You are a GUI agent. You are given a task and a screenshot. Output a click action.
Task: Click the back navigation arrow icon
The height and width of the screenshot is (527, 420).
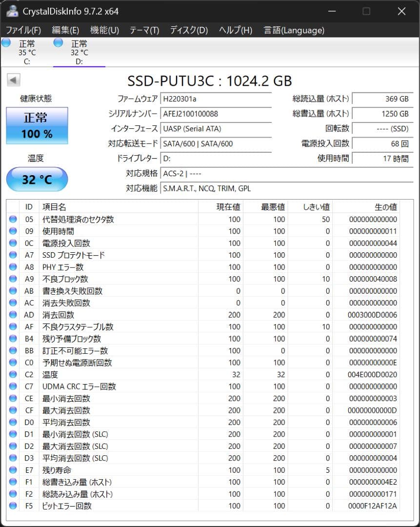(x=13, y=80)
